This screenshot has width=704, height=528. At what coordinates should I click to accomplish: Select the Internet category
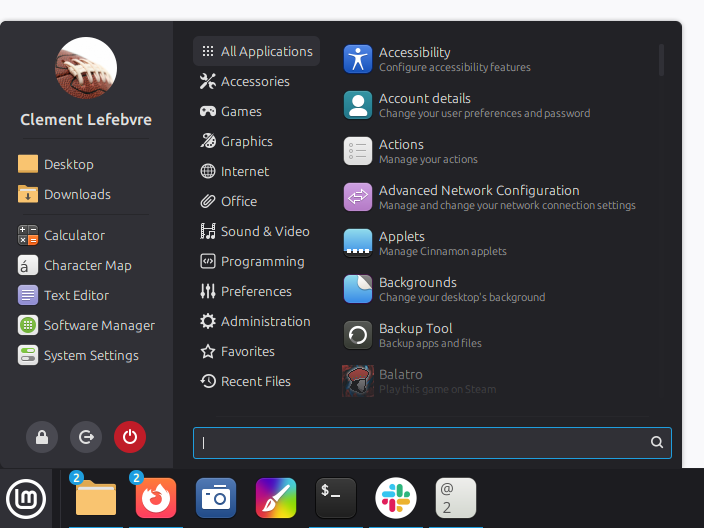(x=244, y=171)
